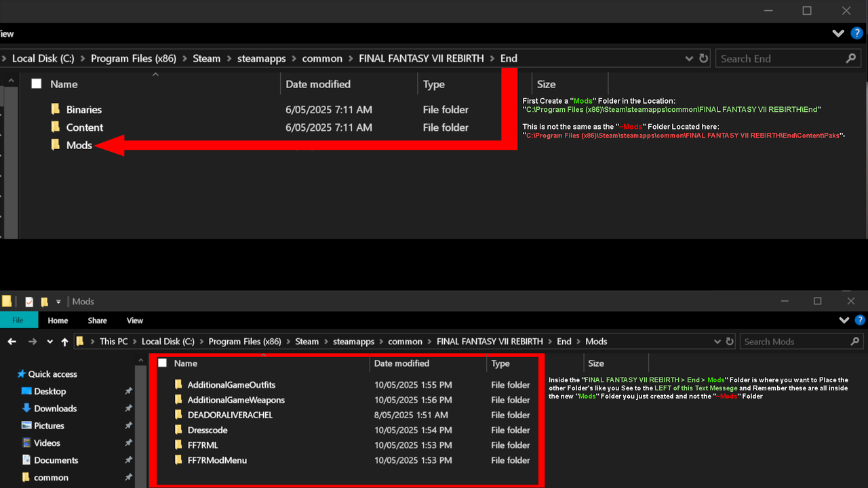Image resolution: width=868 pixels, height=488 pixels.
Task: Open the Home ribbon tab
Action: 58,321
